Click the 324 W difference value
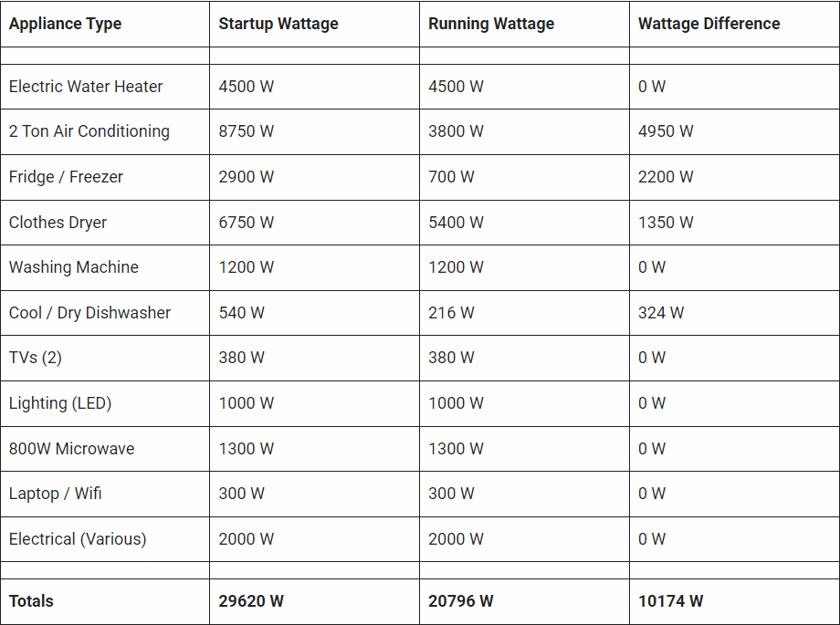Image resolution: width=840 pixels, height=625 pixels. click(x=661, y=313)
